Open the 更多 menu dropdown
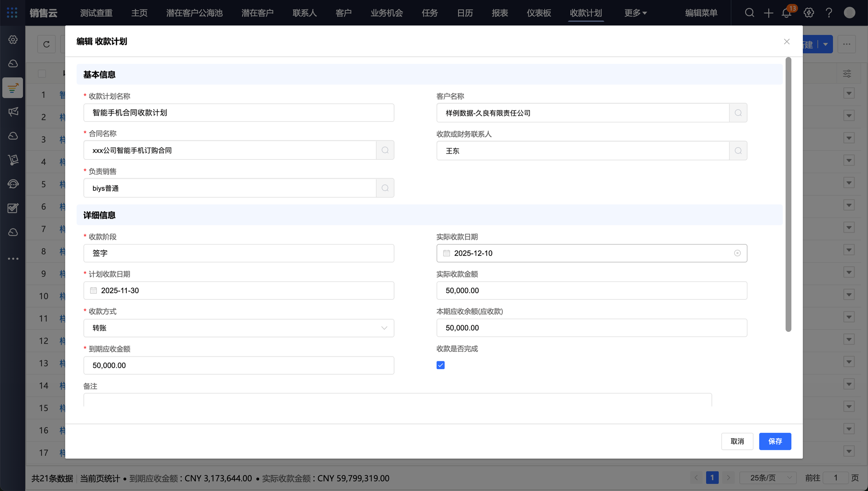This screenshot has width=868, height=491. click(635, 13)
